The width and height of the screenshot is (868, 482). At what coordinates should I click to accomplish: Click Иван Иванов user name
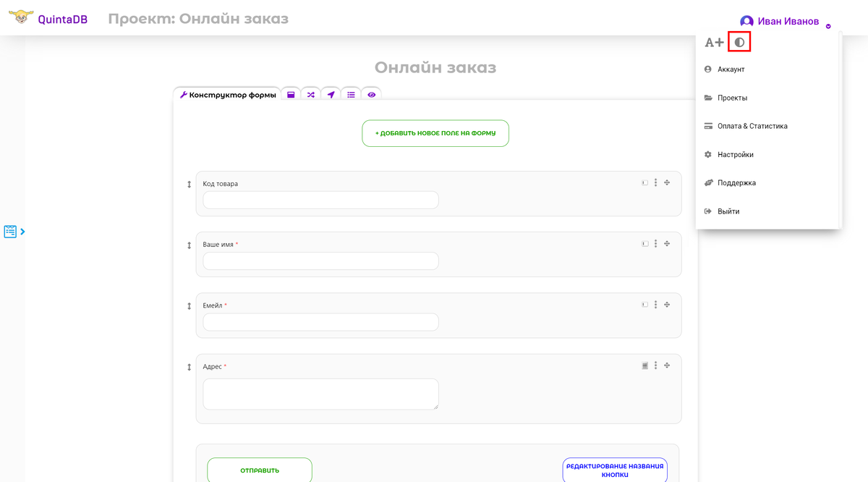point(788,22)
